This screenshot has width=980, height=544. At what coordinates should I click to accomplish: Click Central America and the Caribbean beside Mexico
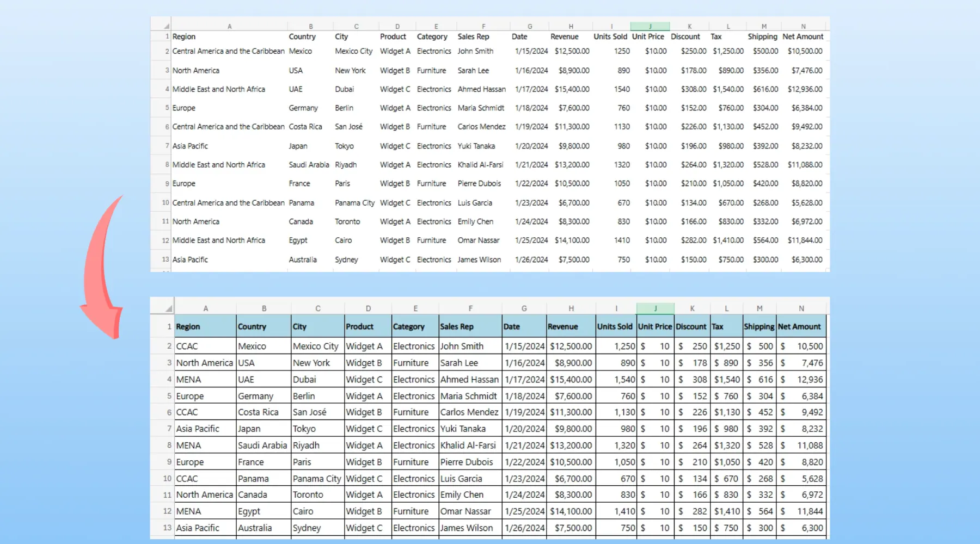[228, 51]
